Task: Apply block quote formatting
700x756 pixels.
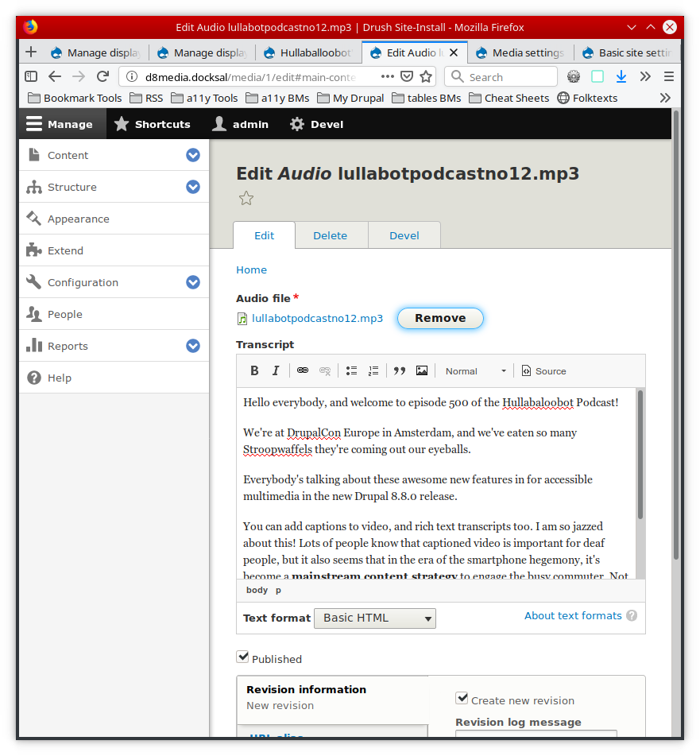Action: pyautogui.click(x=400, y=370)
